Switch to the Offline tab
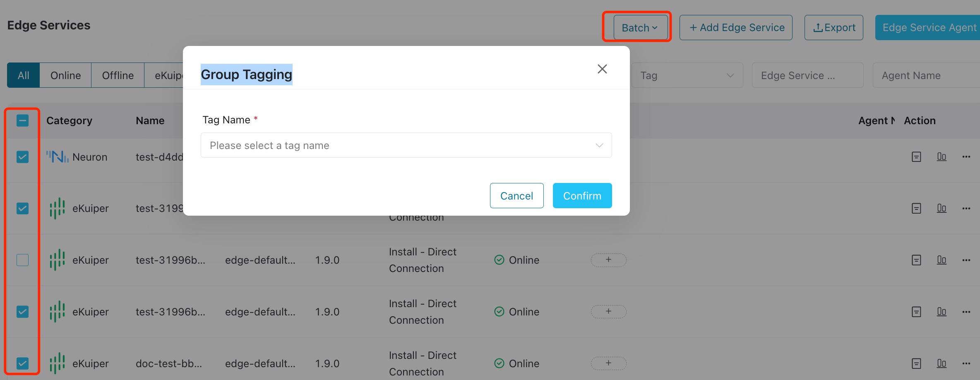The height and width of the screenshot is (380, 980). pyautogui.click(x=118, y=75)
